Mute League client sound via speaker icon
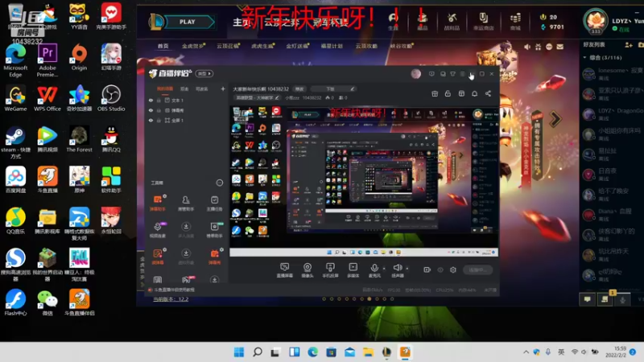The width and height of the screenshot is (644, 362). coord(527,47)
